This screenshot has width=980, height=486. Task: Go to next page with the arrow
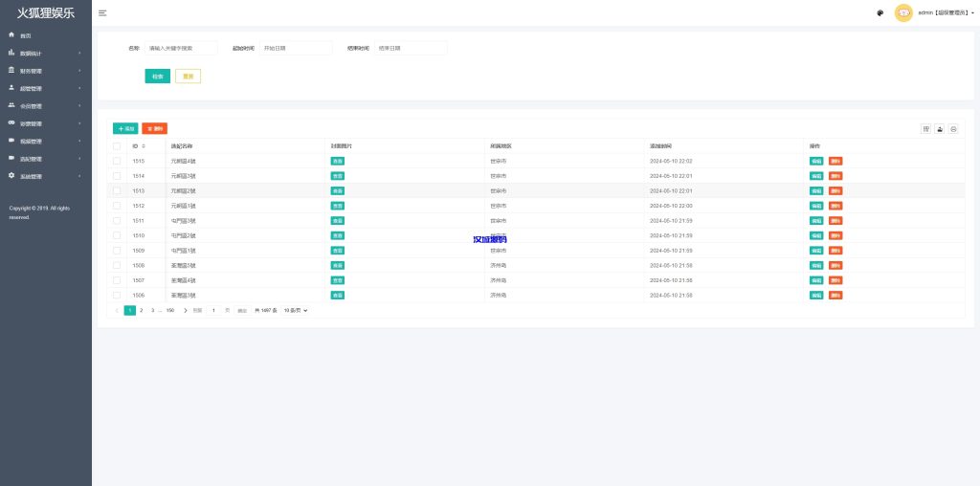(185, 311)
